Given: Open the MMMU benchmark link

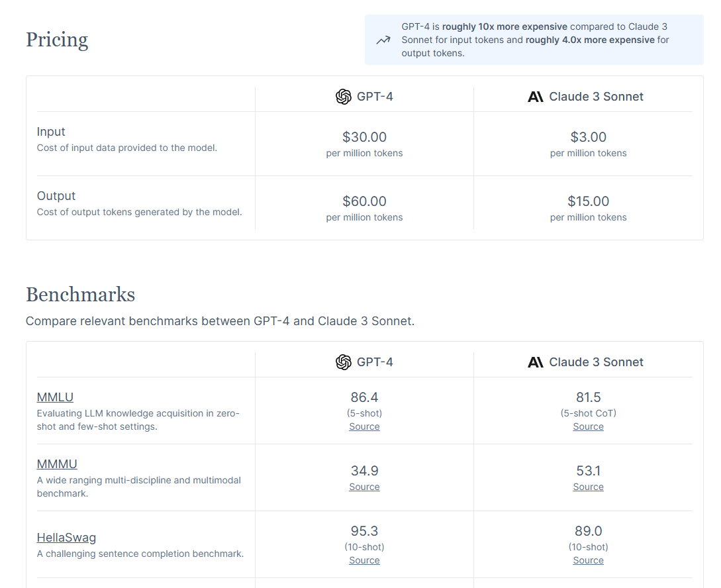Looking at the screenshot, I should coord(57,464).
